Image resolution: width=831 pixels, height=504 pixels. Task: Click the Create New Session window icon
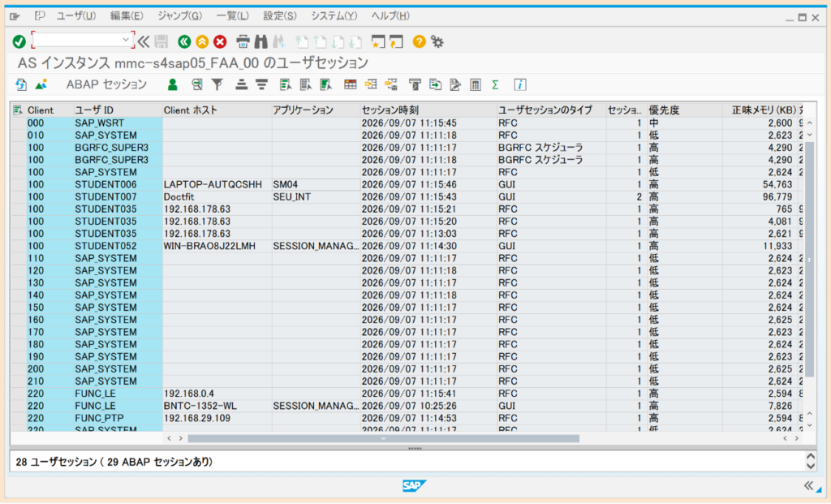(x=378, y=41)
